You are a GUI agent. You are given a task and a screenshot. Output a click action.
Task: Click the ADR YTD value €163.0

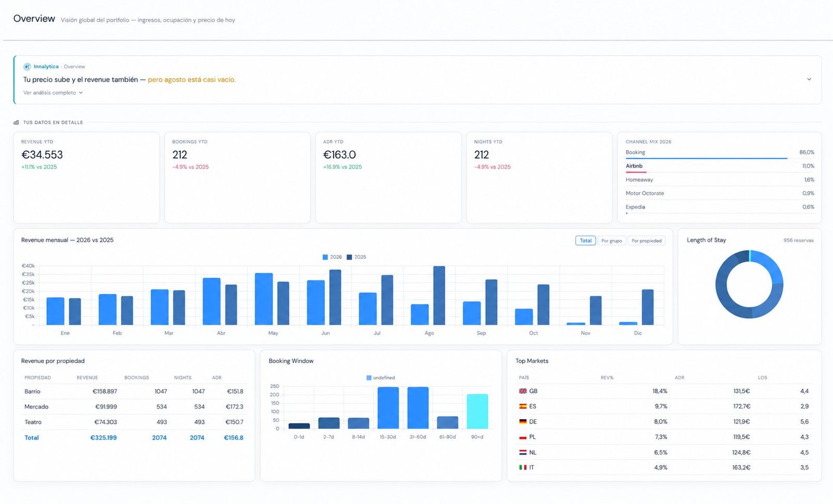click(339, 154)
